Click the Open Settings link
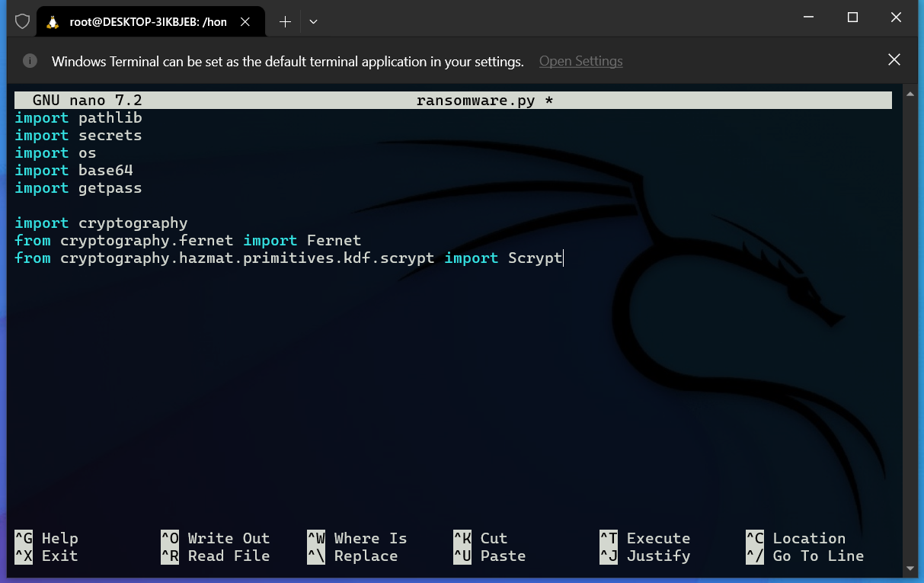 click(580, 61)
